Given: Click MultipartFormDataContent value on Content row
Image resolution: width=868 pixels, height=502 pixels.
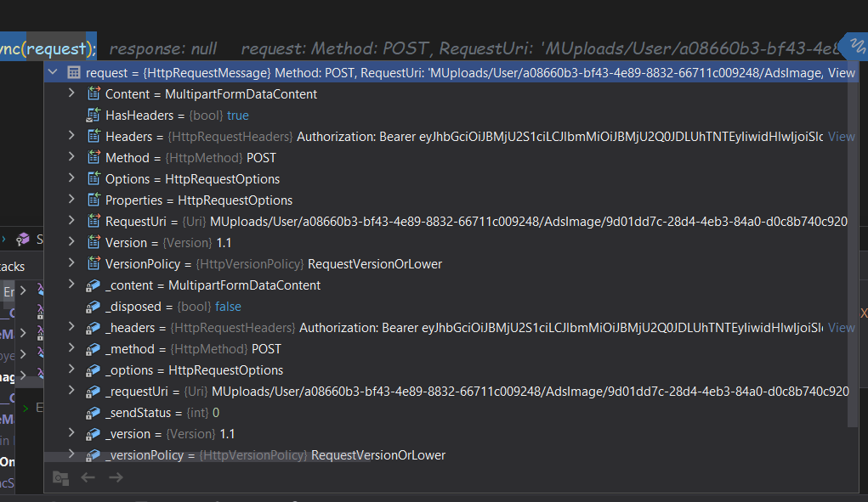Looking at the screenshot, I should [241, 94].
